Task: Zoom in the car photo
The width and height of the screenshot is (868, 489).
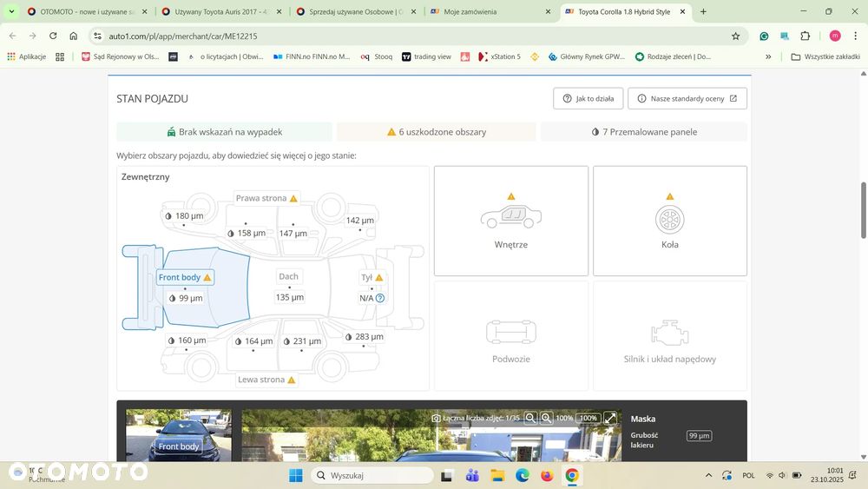Action: (546, 418)
